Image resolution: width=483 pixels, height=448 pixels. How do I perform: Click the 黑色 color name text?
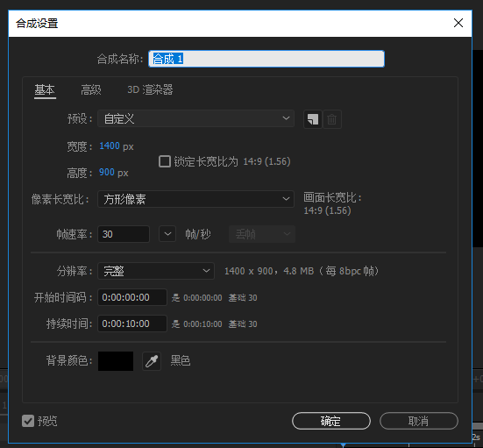[x=181, y=360]
